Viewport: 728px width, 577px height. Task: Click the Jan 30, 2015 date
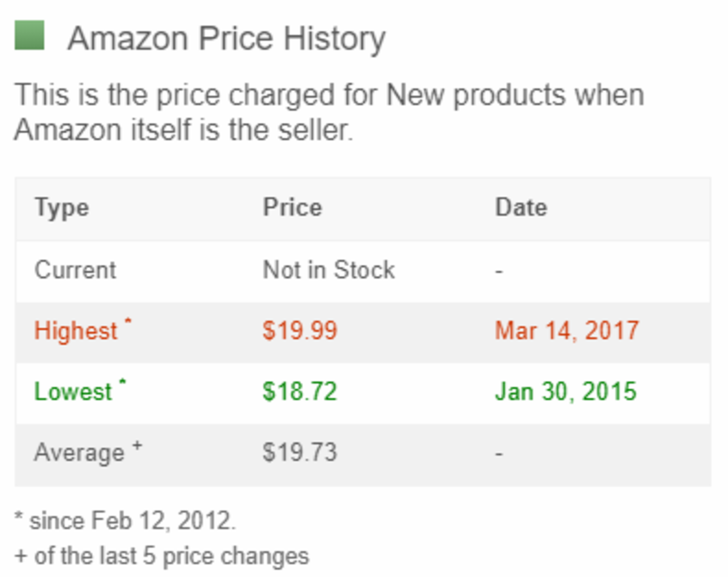[565, 391]
